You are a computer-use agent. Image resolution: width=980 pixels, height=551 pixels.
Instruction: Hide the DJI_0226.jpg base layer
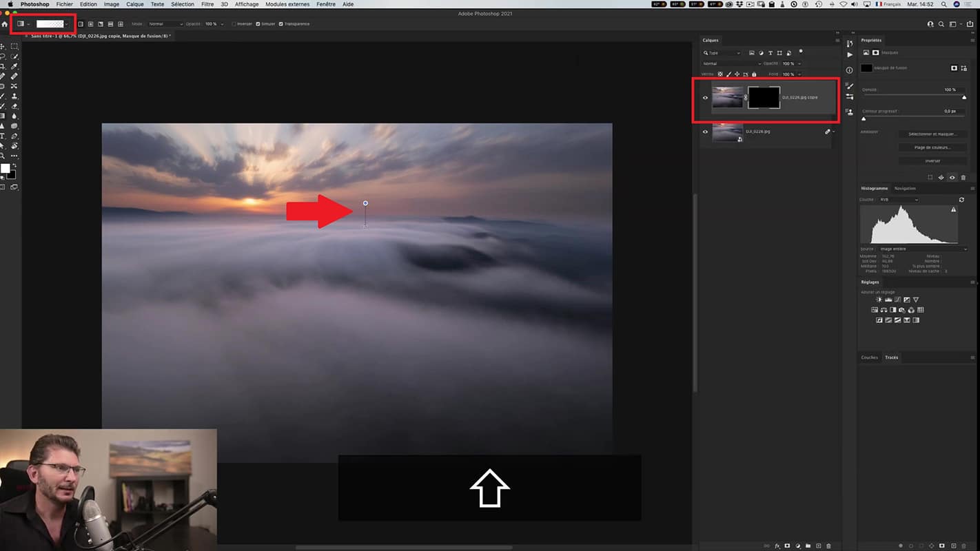705,132
